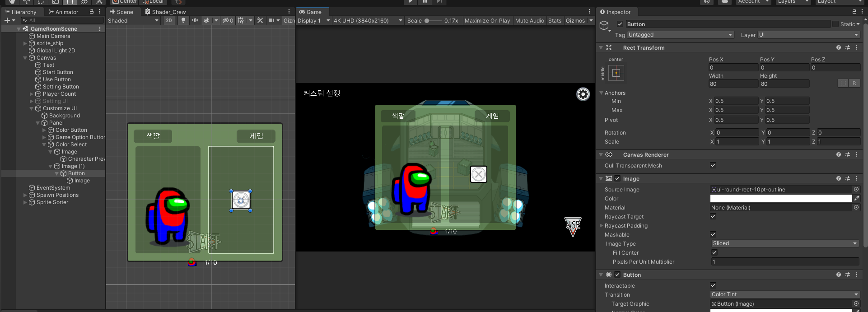Toggle Button GameObject active checkbox
Image resolution: width=868 pixels, height=312 pixels.
tap(620, 24)
